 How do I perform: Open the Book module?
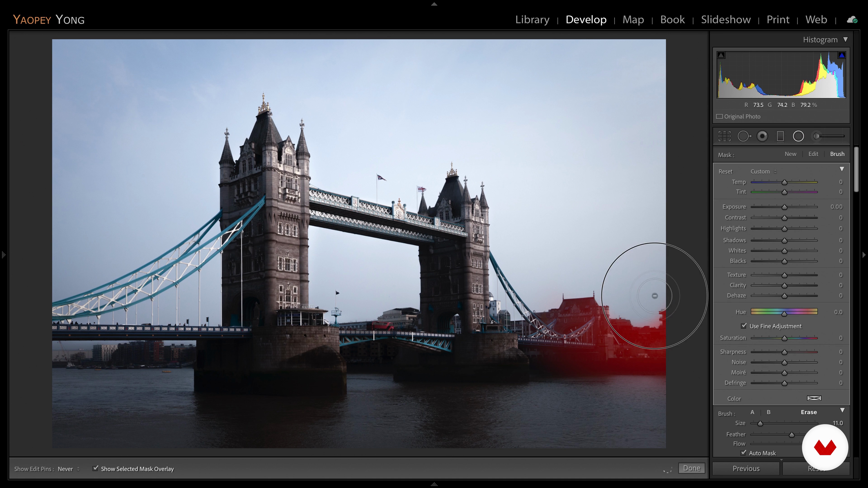[672, 19]
